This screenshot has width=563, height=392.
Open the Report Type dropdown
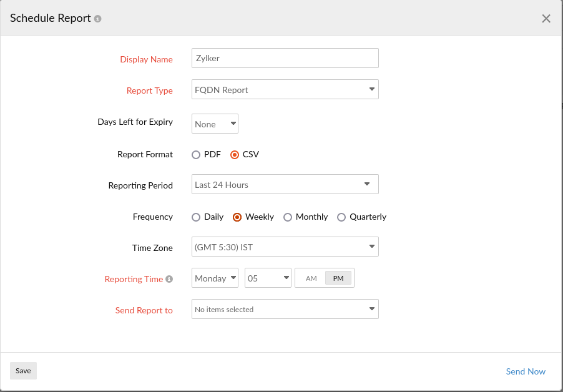click(285, 89)
